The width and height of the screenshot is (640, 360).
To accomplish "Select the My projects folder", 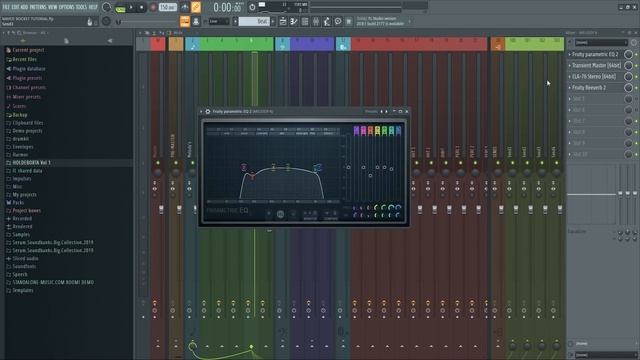I will click(24, 195).
